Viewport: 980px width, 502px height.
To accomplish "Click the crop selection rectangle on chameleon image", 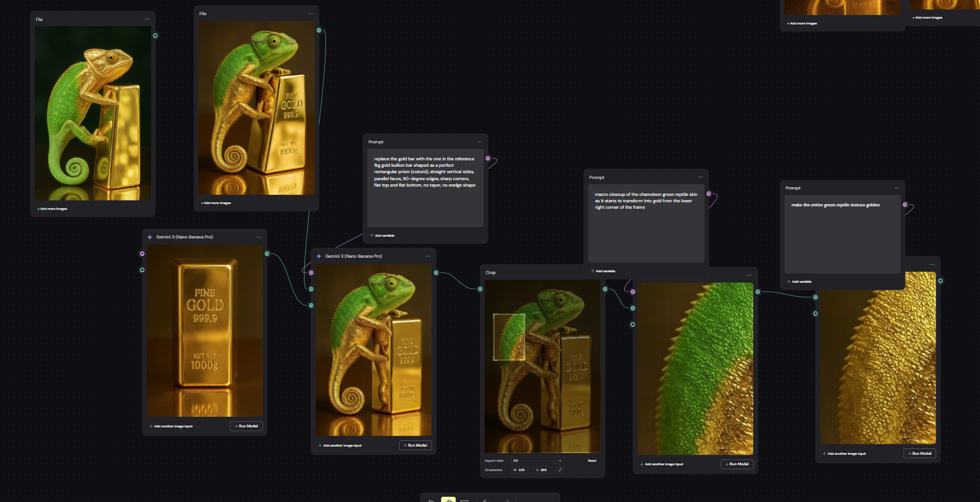I will tap(509, 337).
